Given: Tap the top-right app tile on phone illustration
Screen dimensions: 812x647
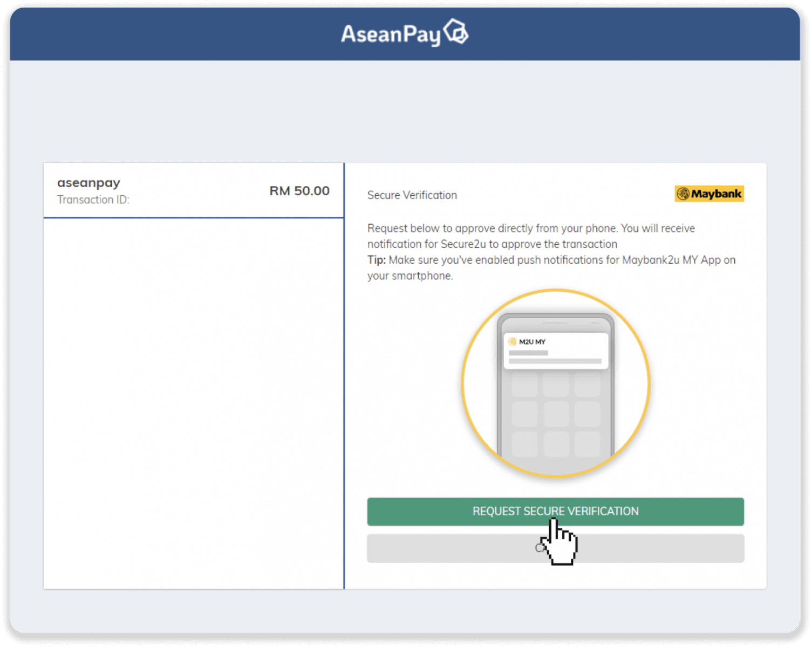Looking at the screenshot, I should 587,384.
